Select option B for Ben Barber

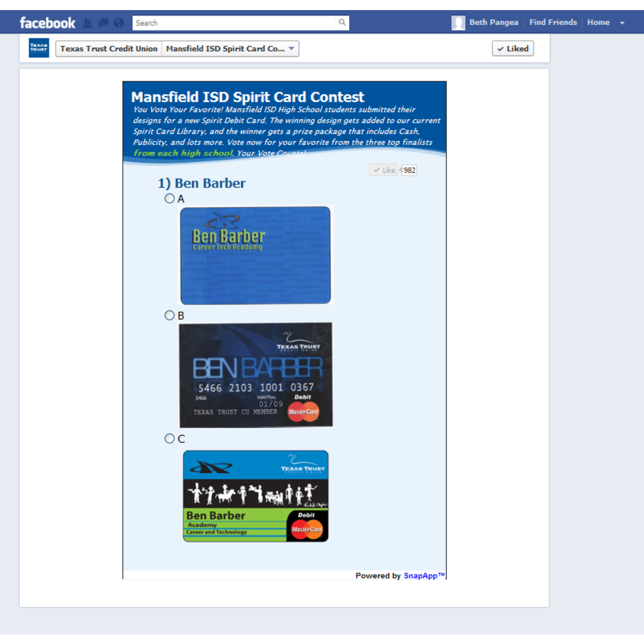(170, 315)
